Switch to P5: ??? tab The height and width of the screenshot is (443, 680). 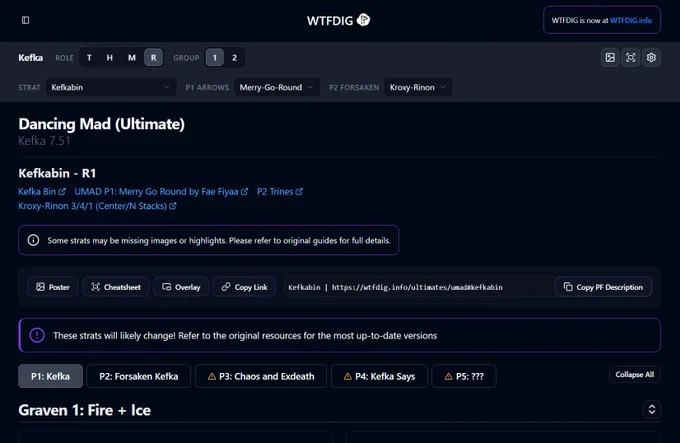pyautogui.click(x=464, y=376)
